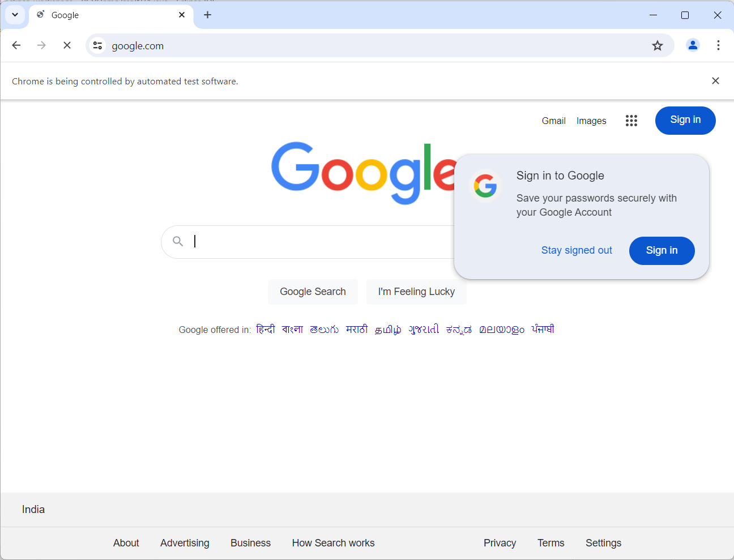The height and width of the screenshot is (560, 734).
Task: Go back to previous page
Action: tap(16, 45)
